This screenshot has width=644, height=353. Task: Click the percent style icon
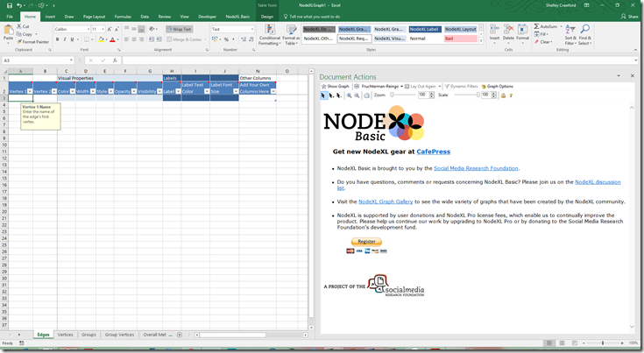[226, 39]
